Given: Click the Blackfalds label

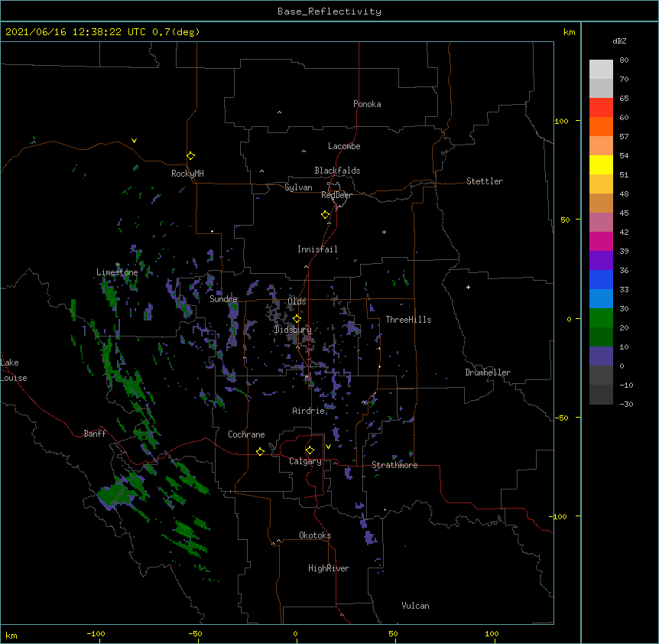Looking at the screenshot, I should (x=337, y=171).
